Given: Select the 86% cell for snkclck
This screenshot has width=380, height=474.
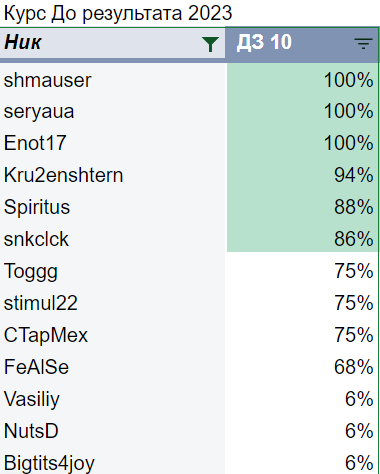Looking at the screenshot, I should point(302,239).
